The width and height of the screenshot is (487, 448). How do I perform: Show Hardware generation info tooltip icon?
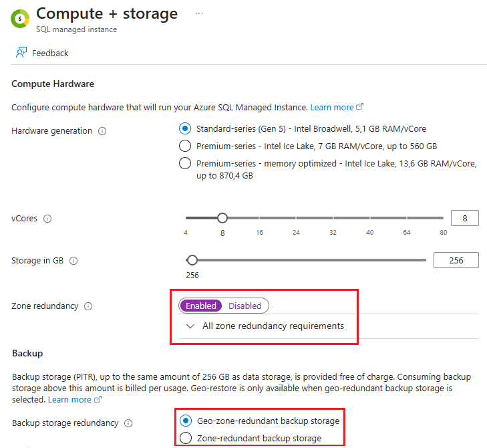click(102, 131)
